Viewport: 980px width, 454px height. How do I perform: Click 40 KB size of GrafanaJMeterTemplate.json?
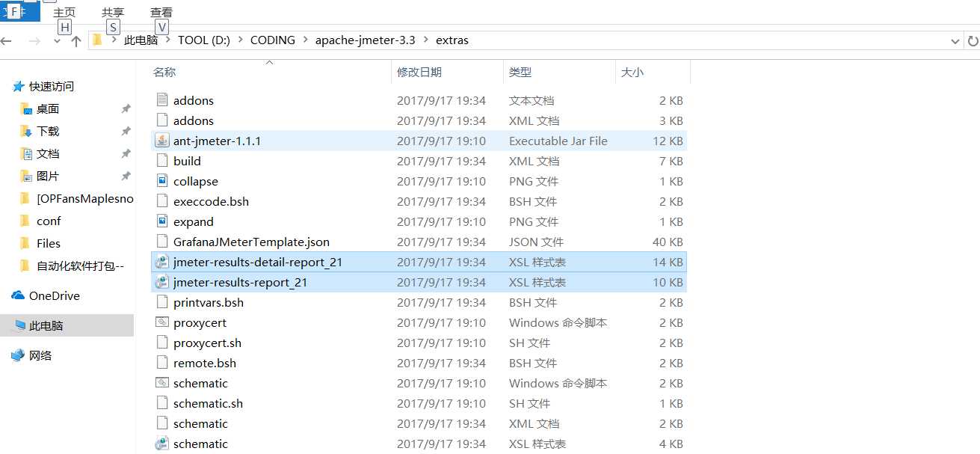668,242
